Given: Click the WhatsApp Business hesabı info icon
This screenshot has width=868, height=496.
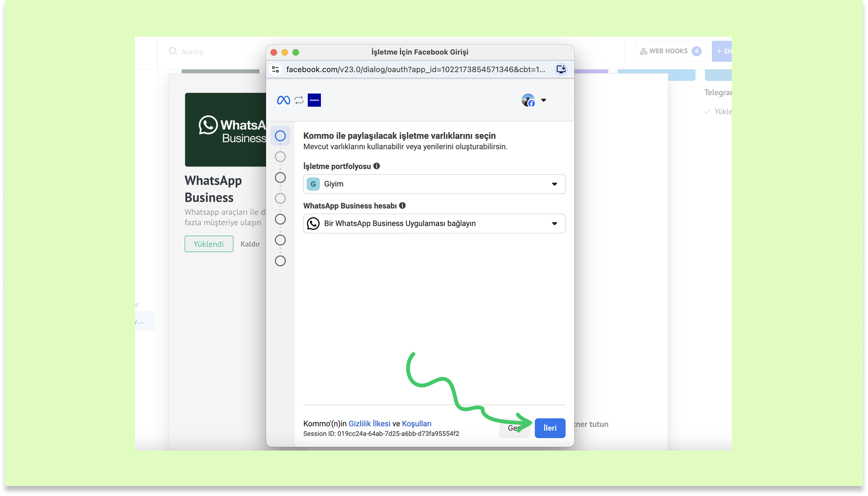Looking at the screenshot, I should (x=402, y=206).
